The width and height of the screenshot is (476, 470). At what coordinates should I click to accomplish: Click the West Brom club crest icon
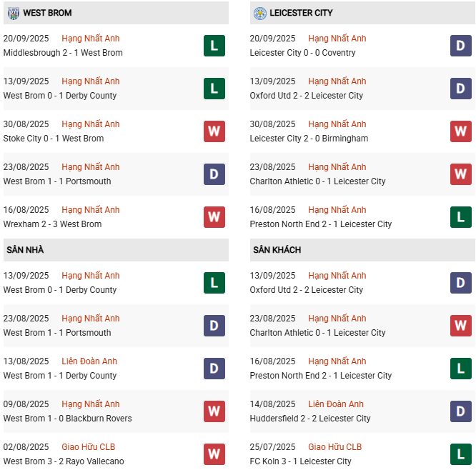pos(12,13)
